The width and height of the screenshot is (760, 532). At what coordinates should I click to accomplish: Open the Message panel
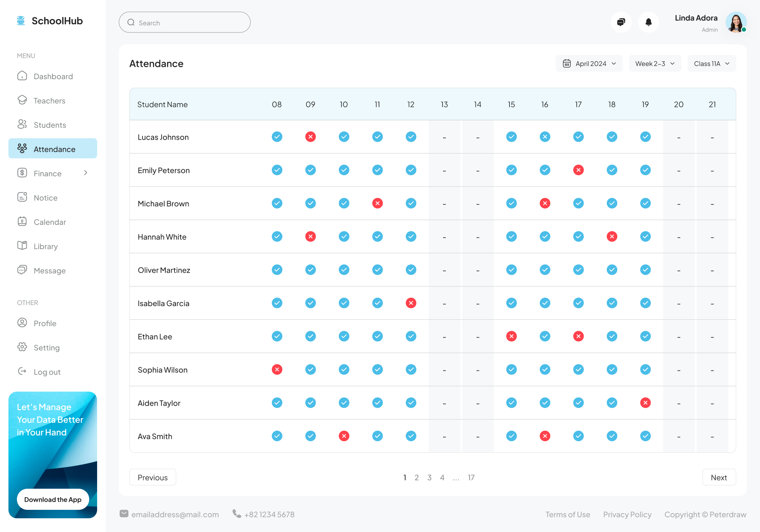coord(50,270)
